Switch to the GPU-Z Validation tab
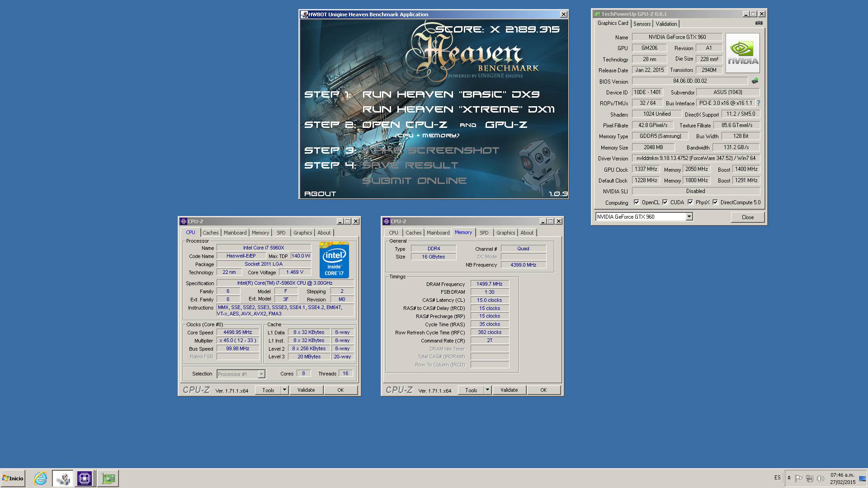 click(x=666, y=24)
